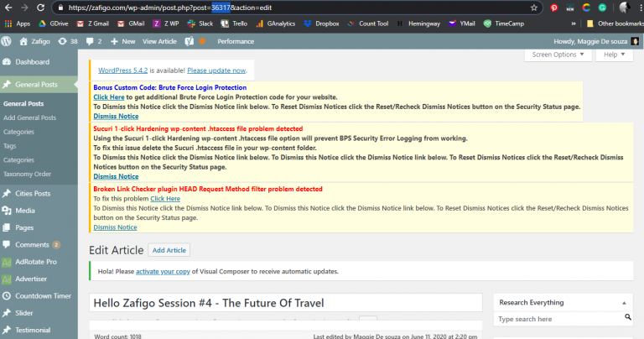The height and width of the screenshot is (339, 644).
Task: Bookmark this page with star icon
Action: pyautogui.click(x=534, y=8)
